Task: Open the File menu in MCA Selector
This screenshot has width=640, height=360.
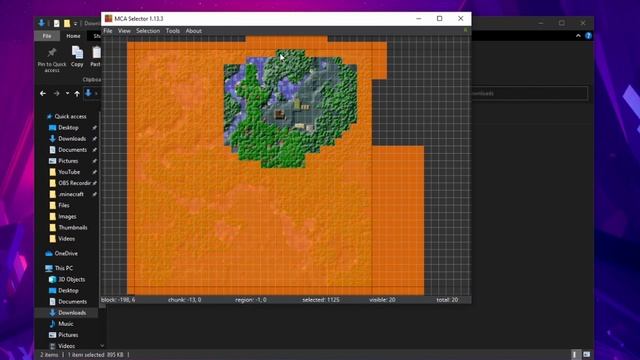Action: (108, 31)
